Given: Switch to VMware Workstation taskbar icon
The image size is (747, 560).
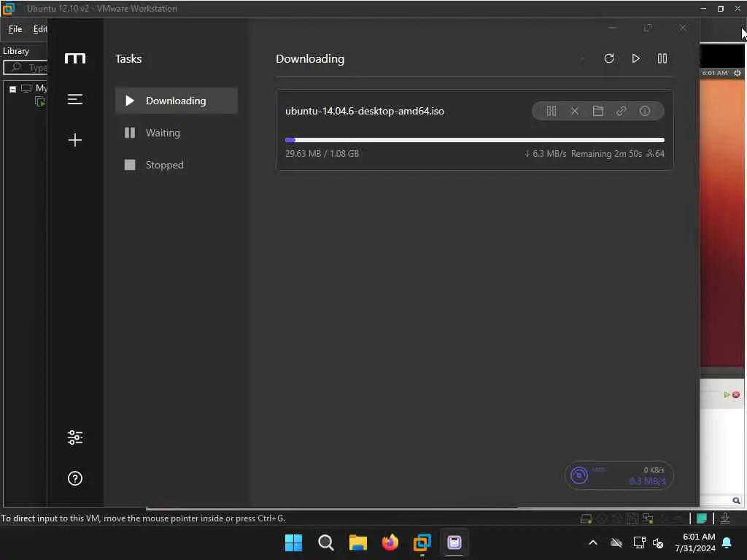Looking at the screenshot, I should coord(422,542).
